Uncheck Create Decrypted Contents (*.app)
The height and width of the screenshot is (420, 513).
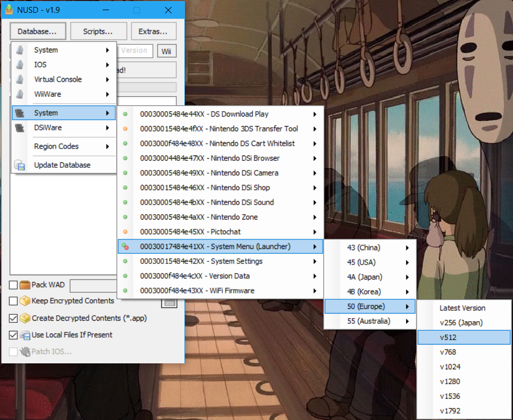pos(13,318)
